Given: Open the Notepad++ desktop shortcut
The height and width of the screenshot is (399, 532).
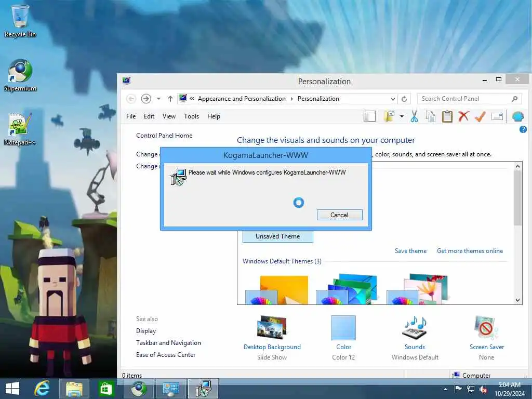Looking at the screenshot, I should tap(20, 129).
